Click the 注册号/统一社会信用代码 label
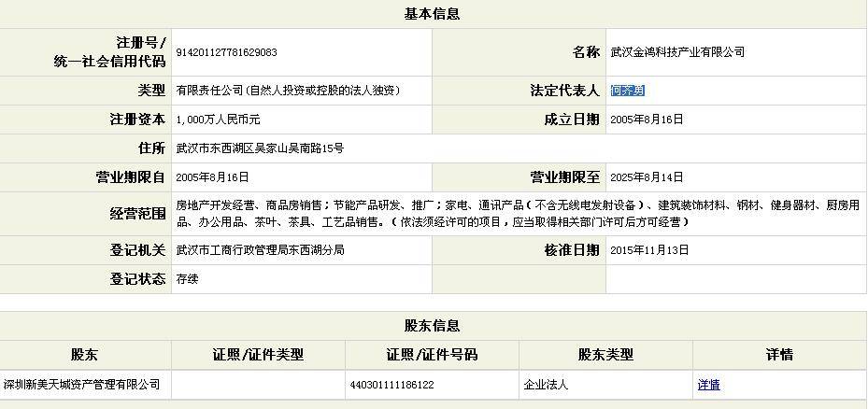Screen dimensions: 868x409 (x=109, y=52)
